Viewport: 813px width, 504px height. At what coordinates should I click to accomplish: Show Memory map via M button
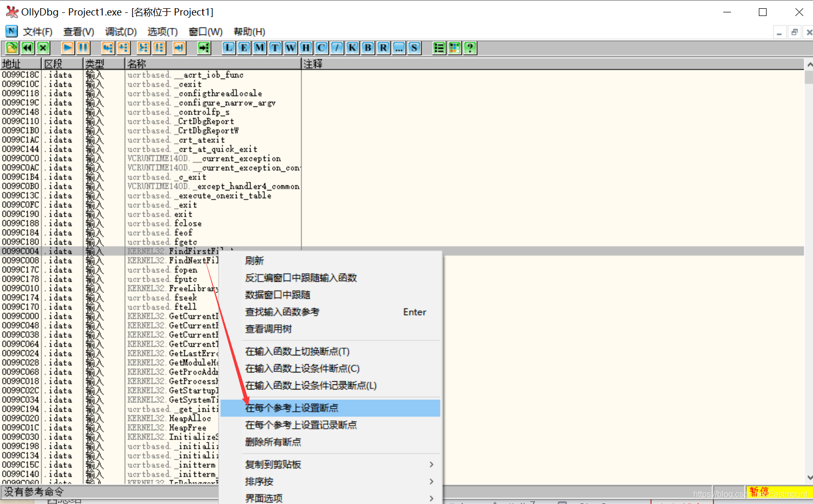coord(259,48)
